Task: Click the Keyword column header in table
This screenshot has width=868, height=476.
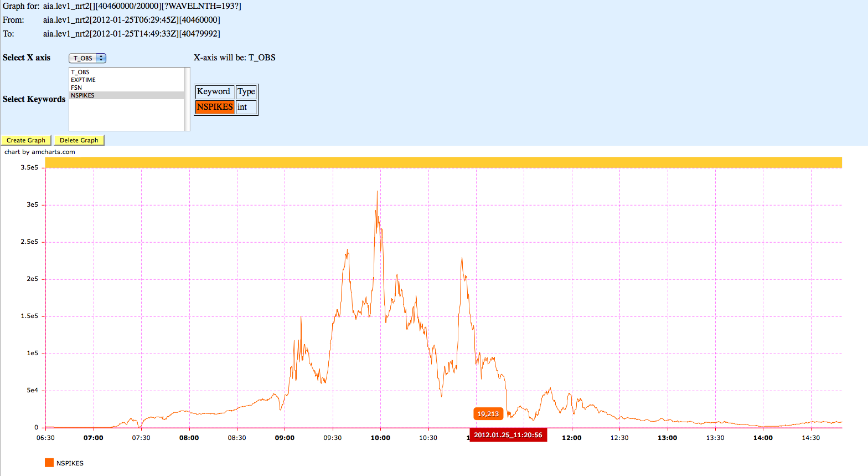Action: pyautogui.click(x=214, y=91)
